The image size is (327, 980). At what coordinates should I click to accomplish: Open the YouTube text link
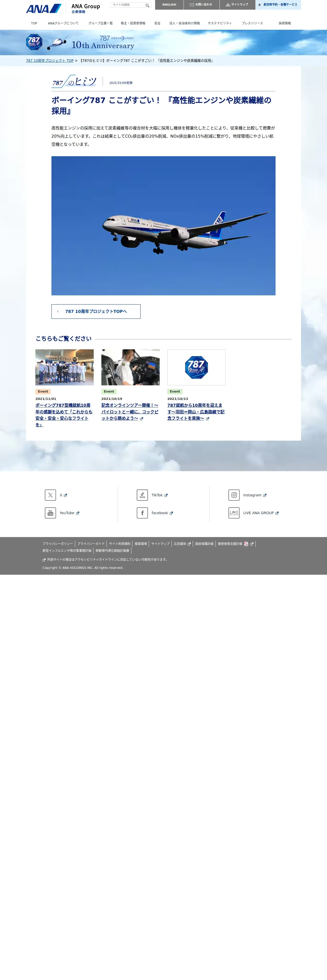[x=67, y=513]
